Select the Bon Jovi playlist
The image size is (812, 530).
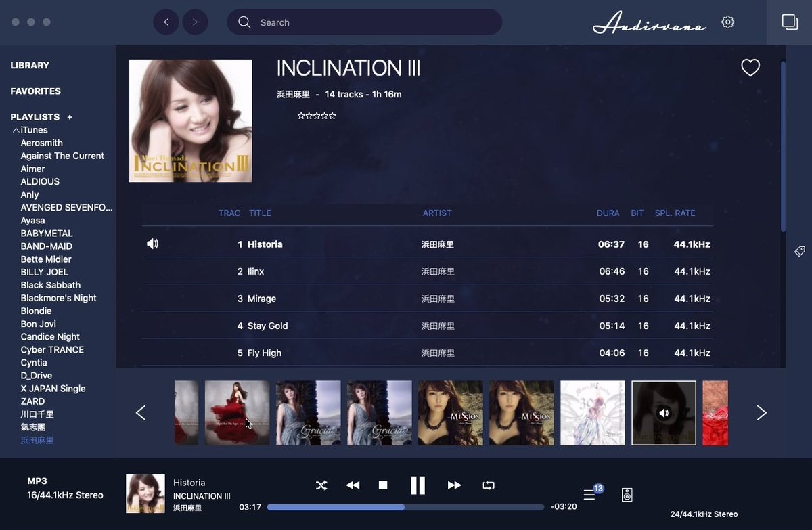pyautogui.click(x=38, y=324)
